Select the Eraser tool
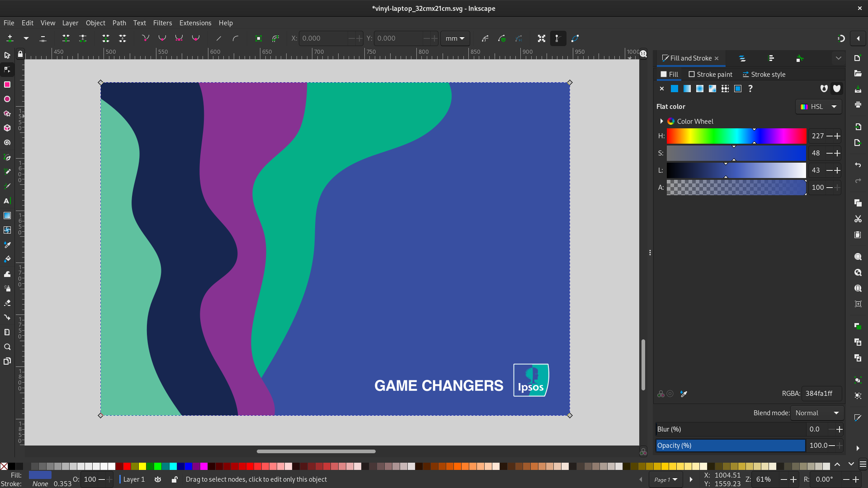Image resolution: width=868 pixels, height=488 pixels. point(7,303)
